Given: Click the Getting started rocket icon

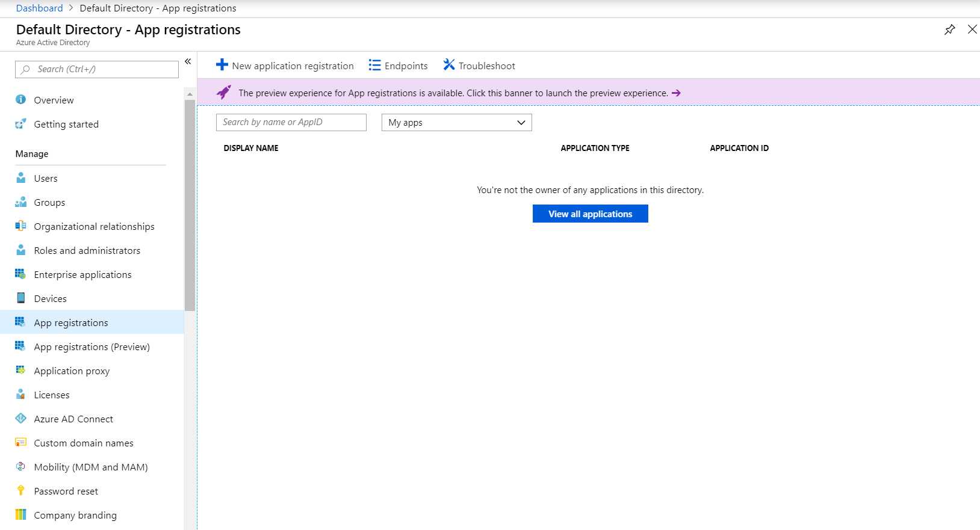Looking at the screenshot, I should (20, 124).
